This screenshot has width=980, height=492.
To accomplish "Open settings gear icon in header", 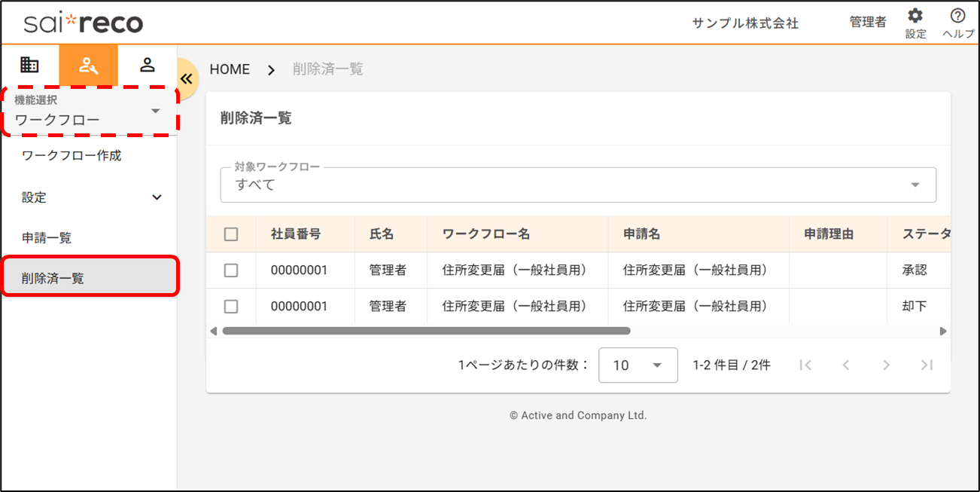I will point(915,17).
